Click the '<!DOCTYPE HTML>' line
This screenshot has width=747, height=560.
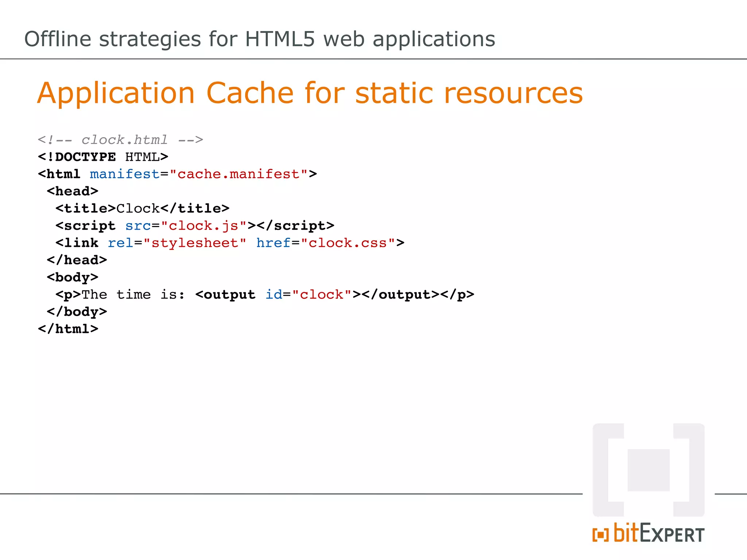(103, 157)
